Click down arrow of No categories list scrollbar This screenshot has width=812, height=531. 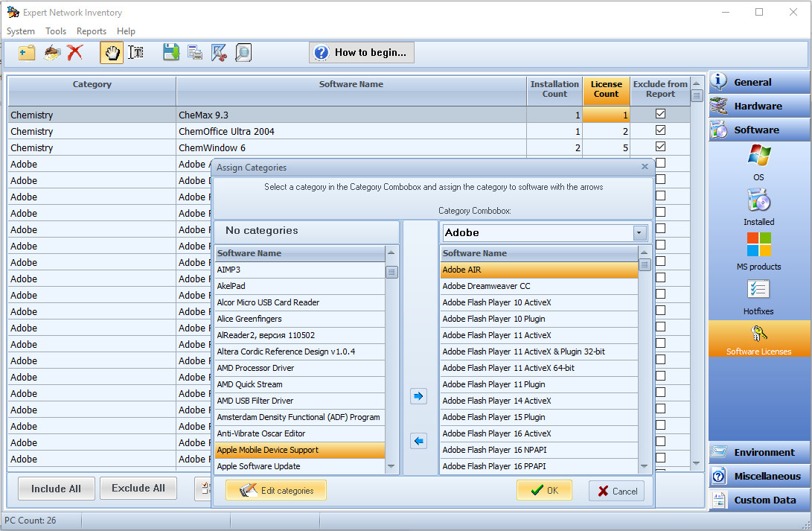[391, 466]
